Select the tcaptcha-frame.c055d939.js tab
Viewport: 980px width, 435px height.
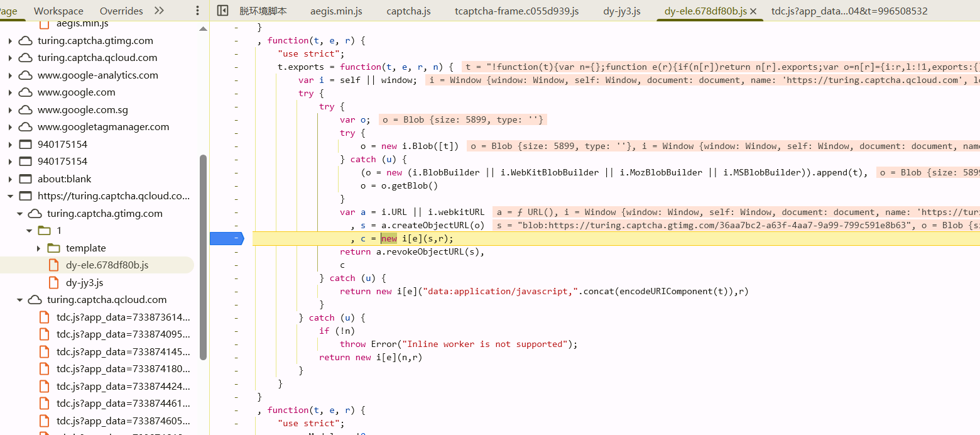click(517, 11)
